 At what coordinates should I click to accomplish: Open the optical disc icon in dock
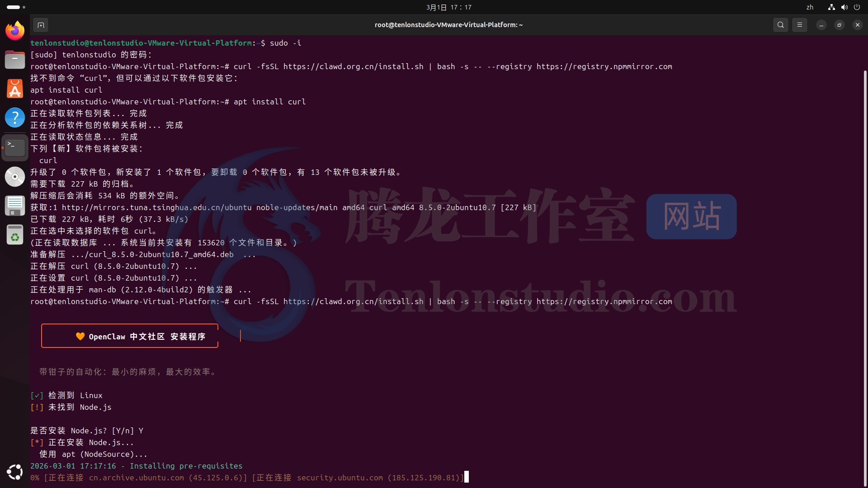[x=15, y=177]
